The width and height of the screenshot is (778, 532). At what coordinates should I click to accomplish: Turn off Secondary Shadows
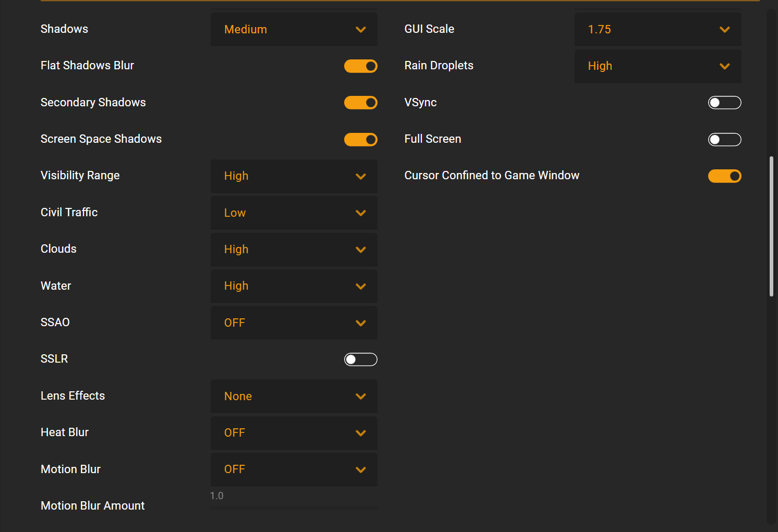[360, 103]
